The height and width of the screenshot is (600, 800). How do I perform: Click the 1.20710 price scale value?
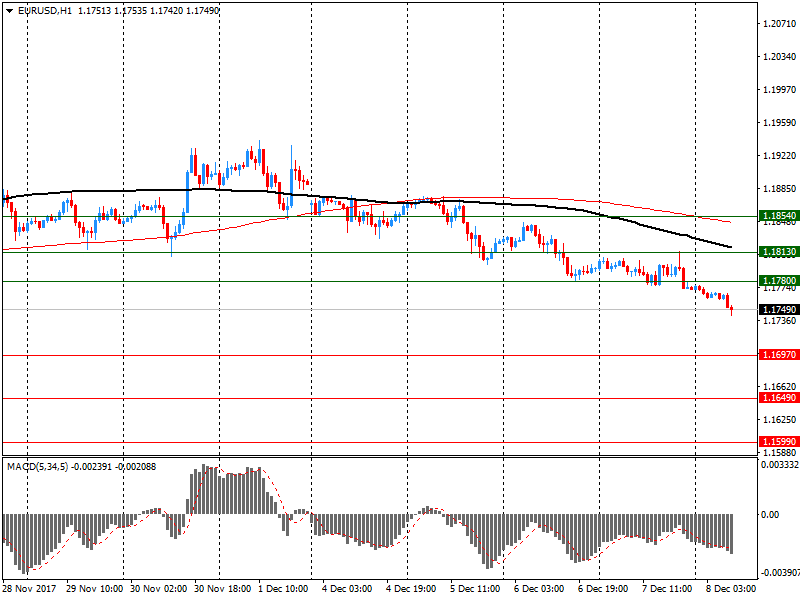pos(778,23)
